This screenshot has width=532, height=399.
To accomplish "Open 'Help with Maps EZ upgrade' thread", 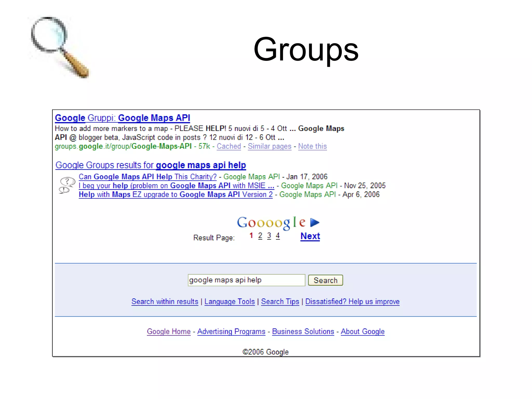I will click(x=176, y=194).
